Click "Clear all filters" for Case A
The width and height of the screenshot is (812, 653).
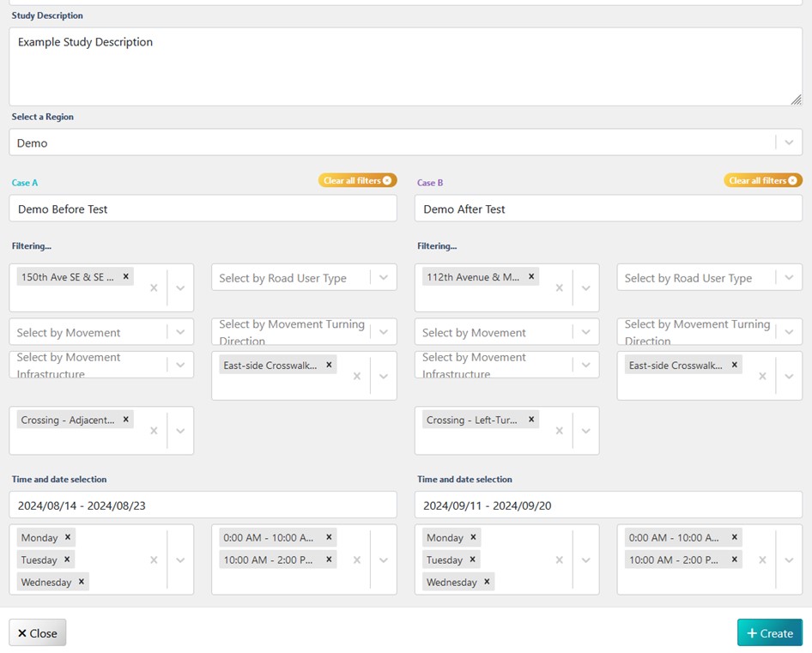click(x=357, y=180)
